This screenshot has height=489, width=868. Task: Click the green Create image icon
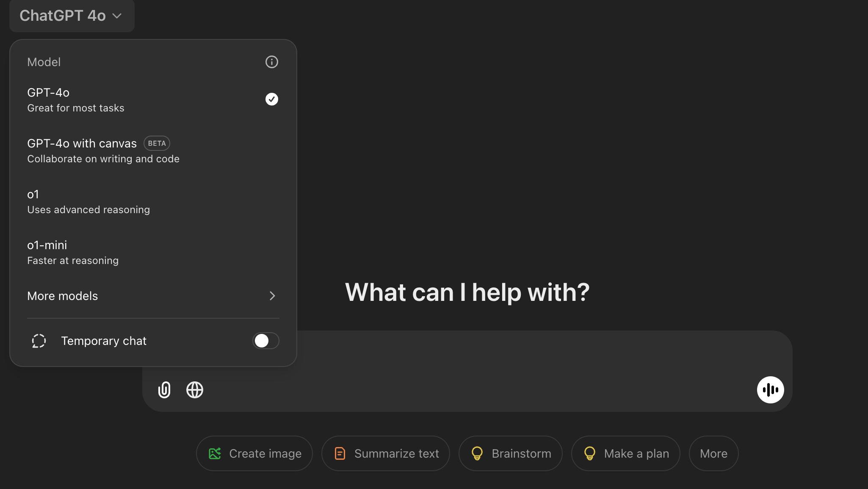tap(215, 453)
